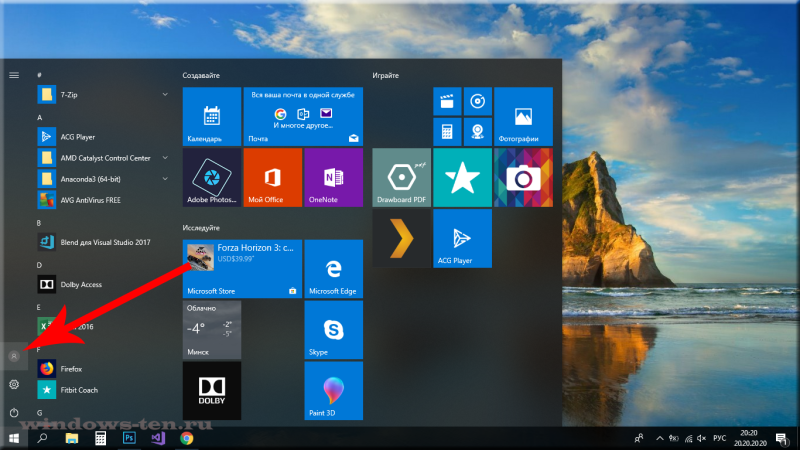Open Calculator from taskbar

100,438
